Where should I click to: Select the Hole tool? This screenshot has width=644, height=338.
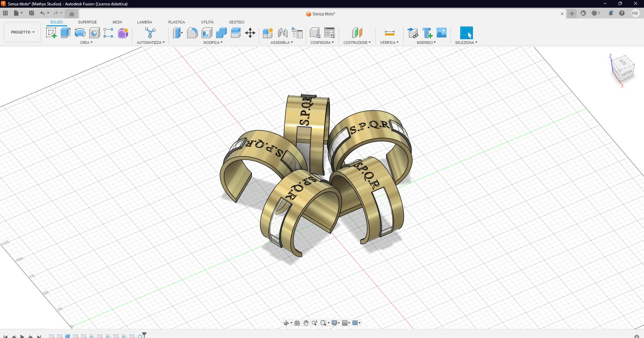coord(95,33)
